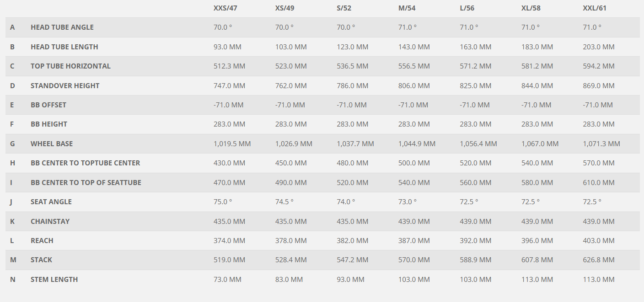Select the 512.3 MM top tube value

(x=229, y=66)
